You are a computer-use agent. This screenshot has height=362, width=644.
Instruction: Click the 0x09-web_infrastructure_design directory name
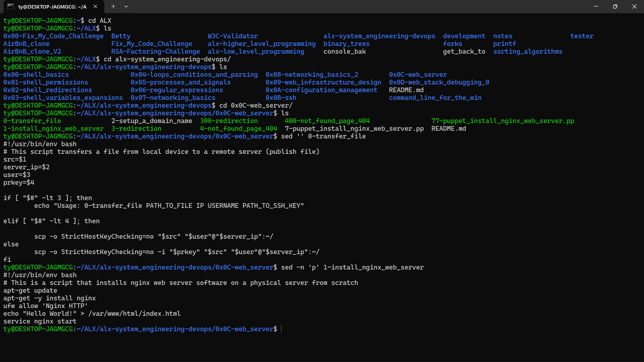323,83
